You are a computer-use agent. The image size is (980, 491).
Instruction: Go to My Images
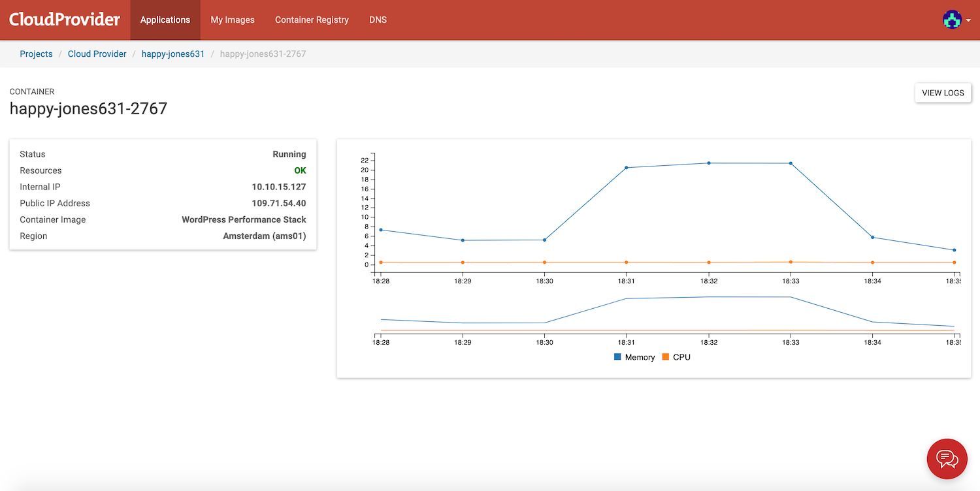tap(233, 20)
